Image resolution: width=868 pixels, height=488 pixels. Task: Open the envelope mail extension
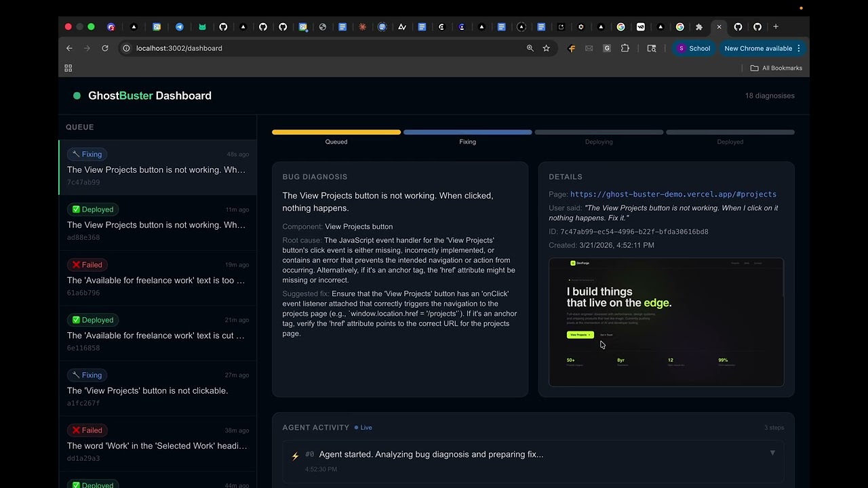coord(589,48)
